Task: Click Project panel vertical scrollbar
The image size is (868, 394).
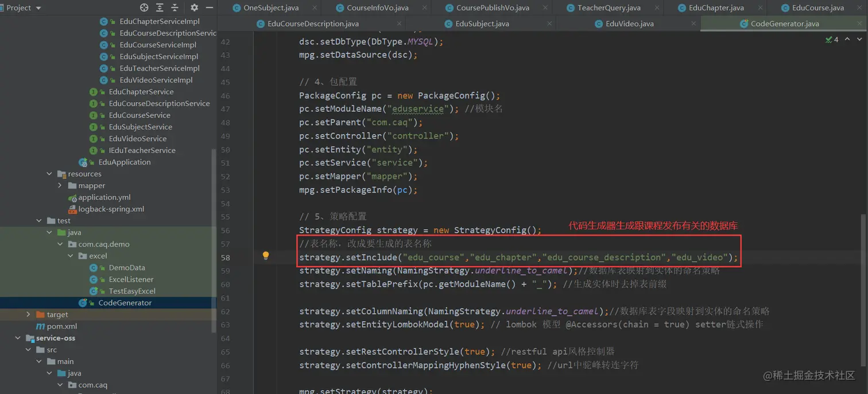Action: (x=214, y=241)
